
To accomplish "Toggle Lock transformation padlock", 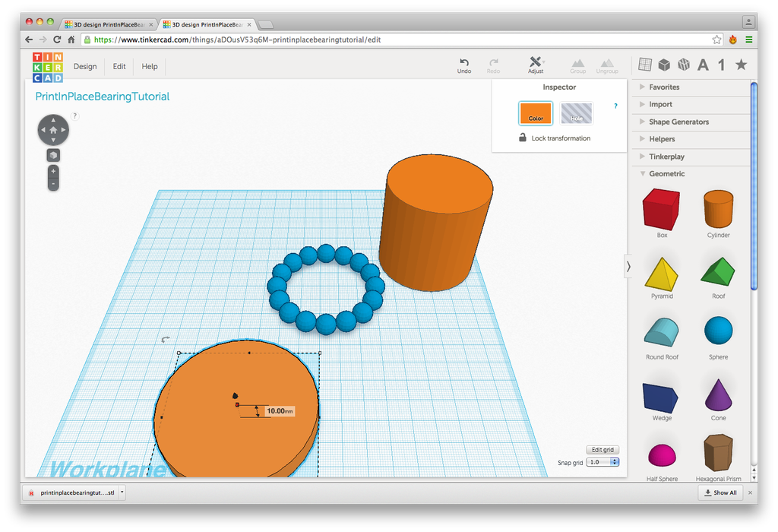I will (523, 138).
